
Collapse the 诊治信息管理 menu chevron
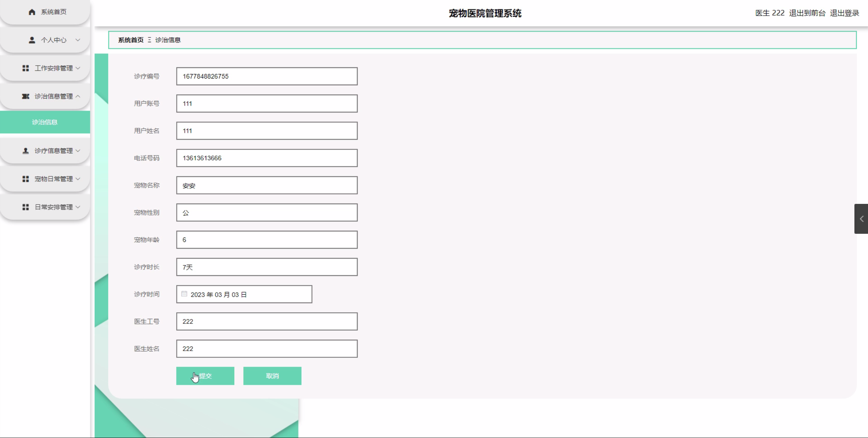[x=78, y=97]
